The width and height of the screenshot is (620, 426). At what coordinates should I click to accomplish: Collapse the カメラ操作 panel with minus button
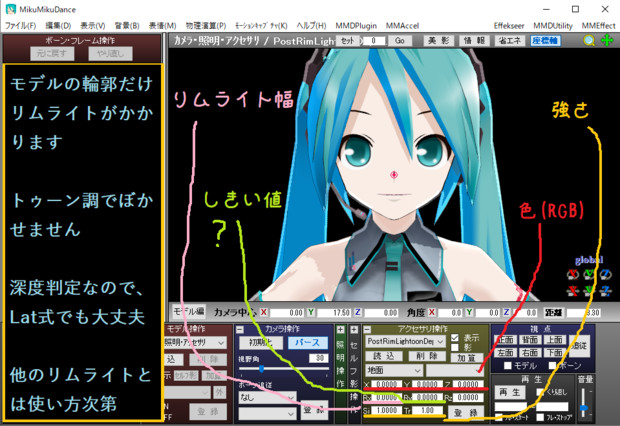coord(240,329)
